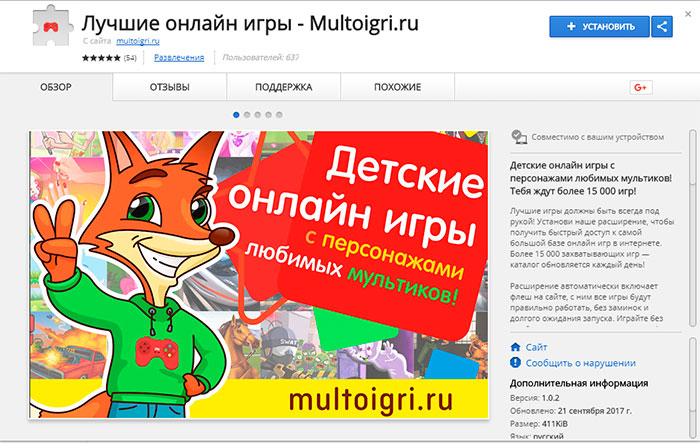
Task: Click the Обновлено: 21 сентября 2017 line
Action: click(571, 410)
